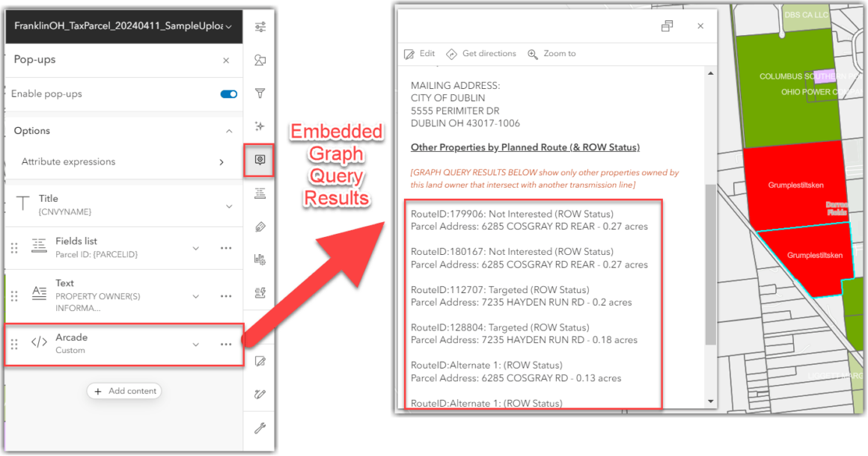868x456 pixels.
Task: Collapse the Options section
Action: [x=229, y=131]
